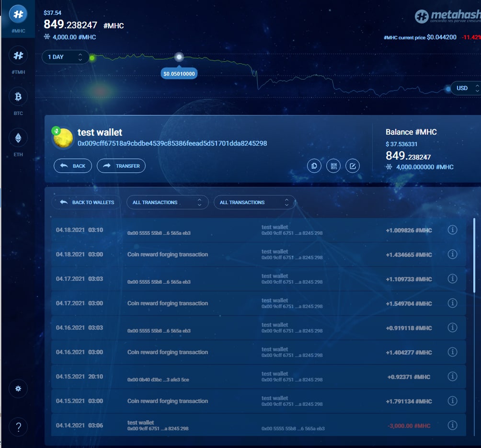Click the blue chart end point
Screen dimensions: 481x448
click(448, 89)
